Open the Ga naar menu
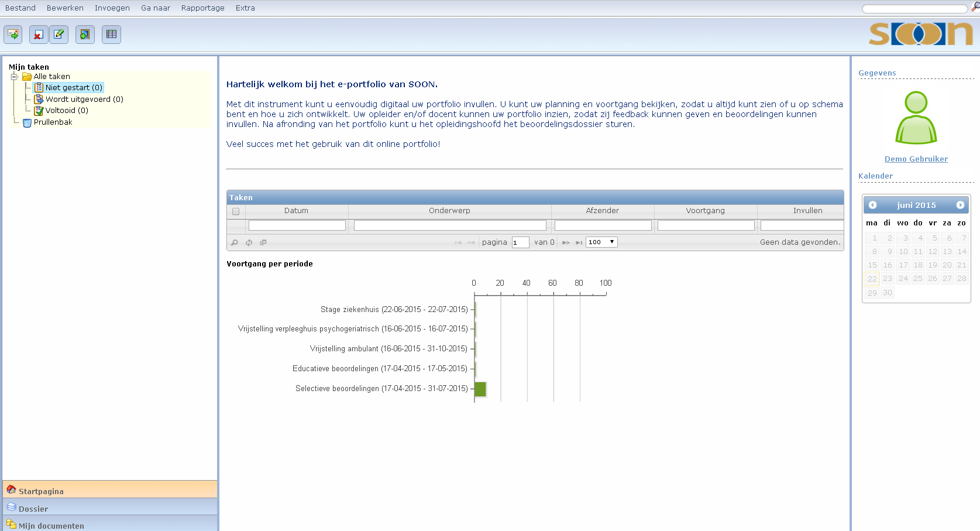980x531 pixels. click(156, 8)
